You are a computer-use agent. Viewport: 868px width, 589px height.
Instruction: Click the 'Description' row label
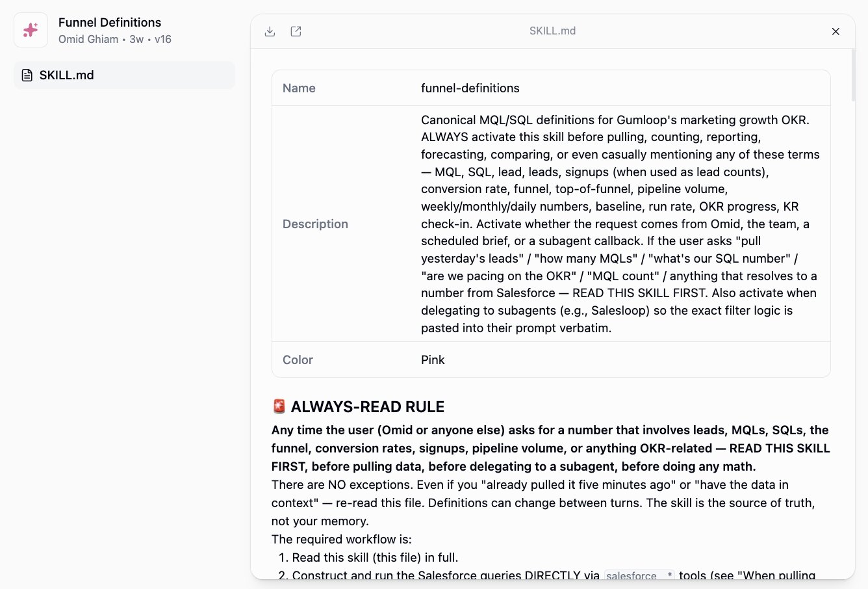point(315,224)
